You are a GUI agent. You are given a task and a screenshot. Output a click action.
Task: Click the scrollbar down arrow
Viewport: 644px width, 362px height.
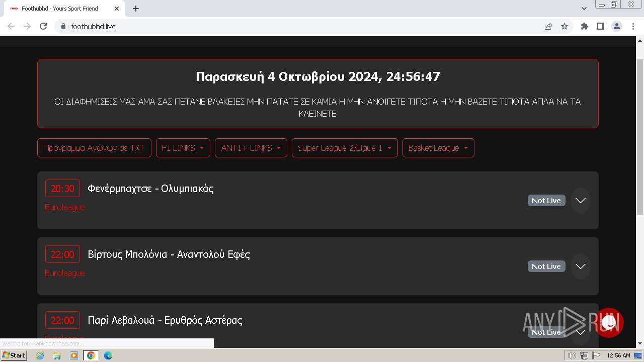tap(640, 344)
